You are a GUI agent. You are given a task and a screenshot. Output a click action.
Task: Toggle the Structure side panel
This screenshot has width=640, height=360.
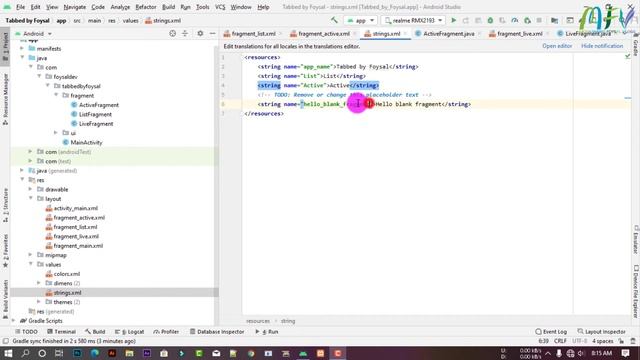tap(5, 204)
